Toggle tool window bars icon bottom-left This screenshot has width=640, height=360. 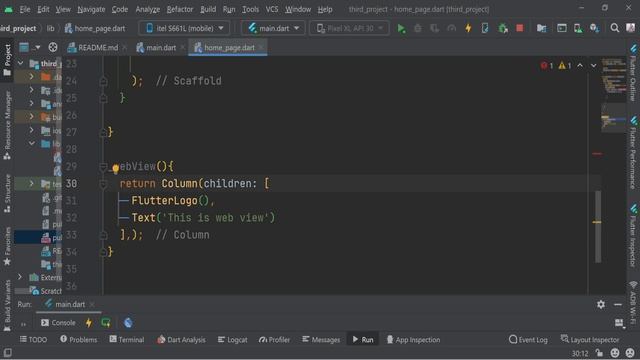(x=7, y=353)
